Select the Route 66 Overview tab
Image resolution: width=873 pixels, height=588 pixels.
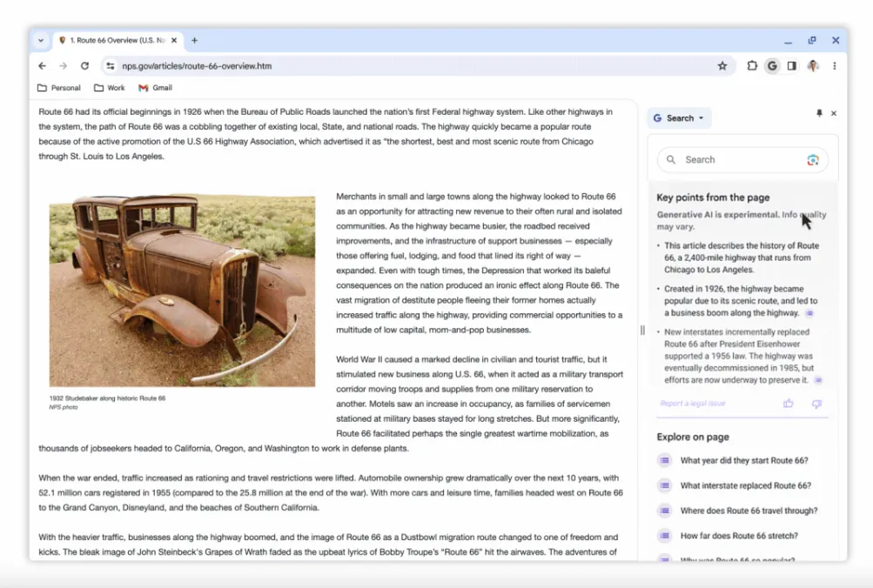click(x=117, y=40)
